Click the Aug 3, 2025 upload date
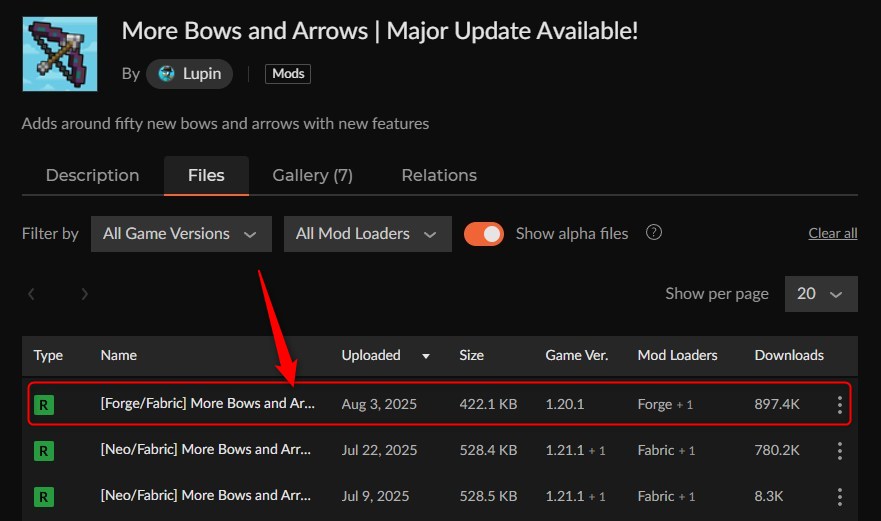The image size is (881, 521). tap(379, 404)
